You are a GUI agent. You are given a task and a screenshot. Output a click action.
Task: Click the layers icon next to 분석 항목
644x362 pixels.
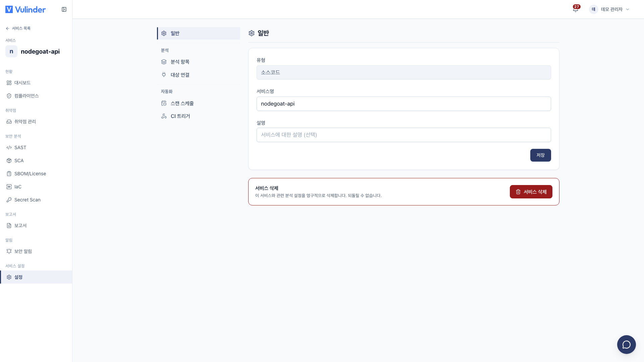[164, 62]
